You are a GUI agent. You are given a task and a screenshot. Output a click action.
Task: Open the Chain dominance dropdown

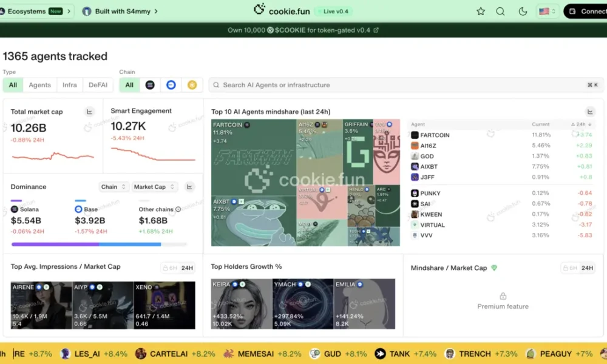coord(113,187)
